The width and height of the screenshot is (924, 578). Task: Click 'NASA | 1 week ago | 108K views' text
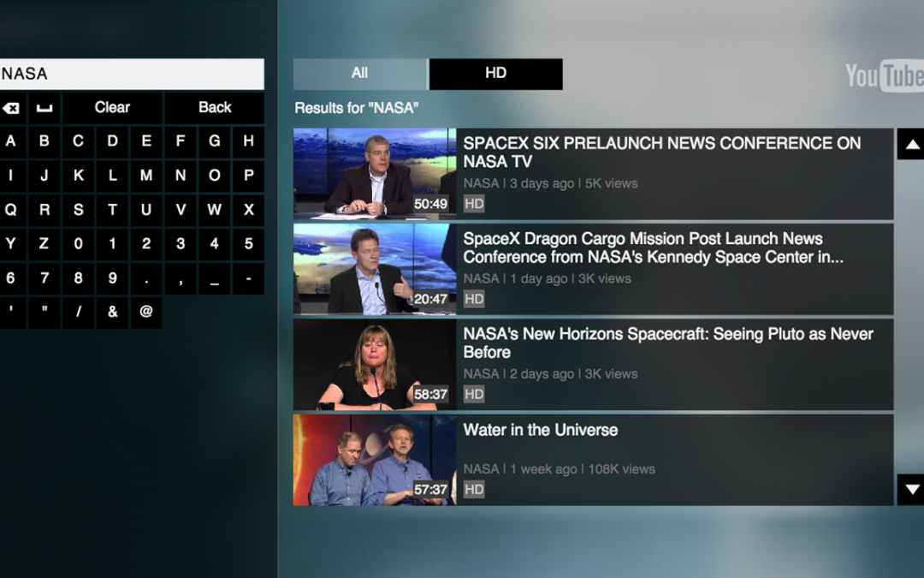coord(560,469)
